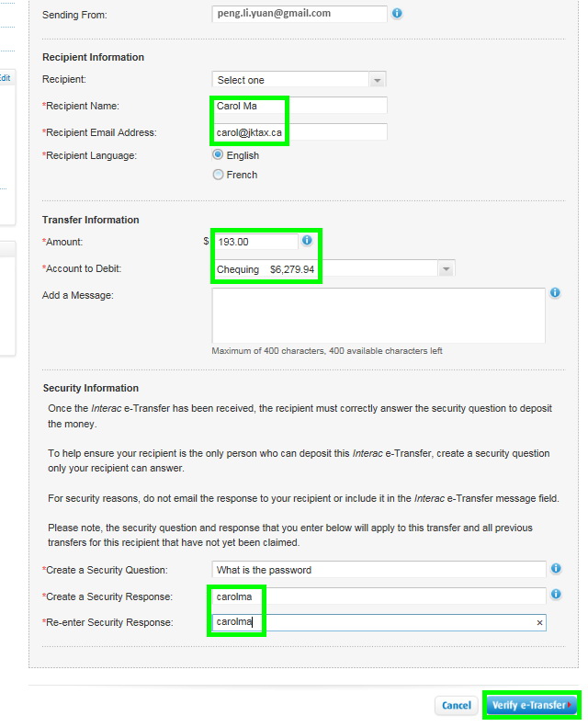
Task: Expand the Account to Debit dropdown
Action: pos(446,269)
